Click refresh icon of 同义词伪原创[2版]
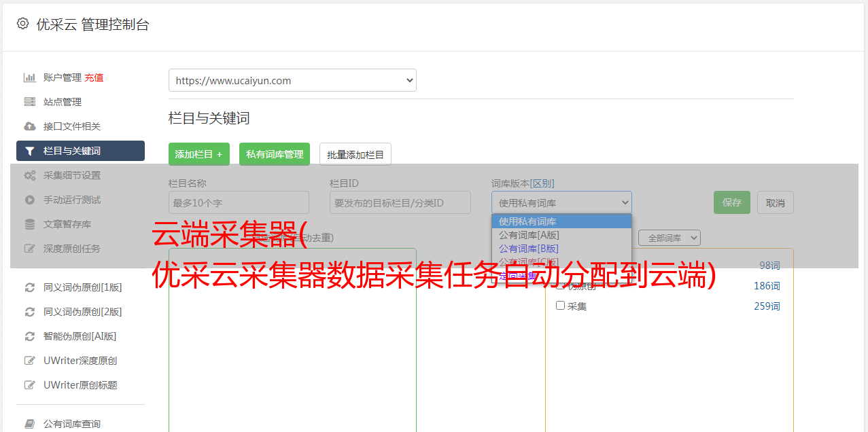868x432 pixels. (29, 312)
